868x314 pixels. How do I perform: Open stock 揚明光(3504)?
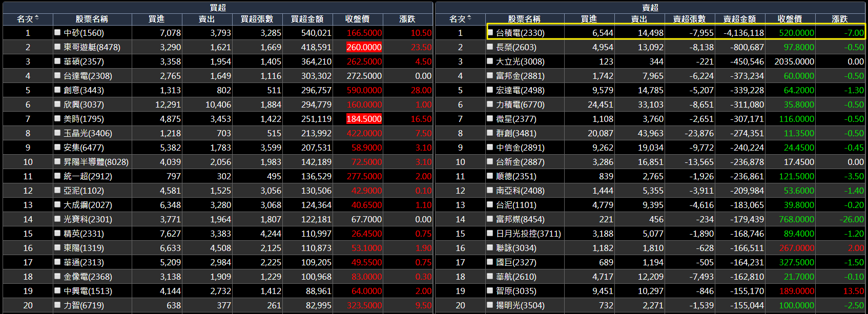(520, 305)
